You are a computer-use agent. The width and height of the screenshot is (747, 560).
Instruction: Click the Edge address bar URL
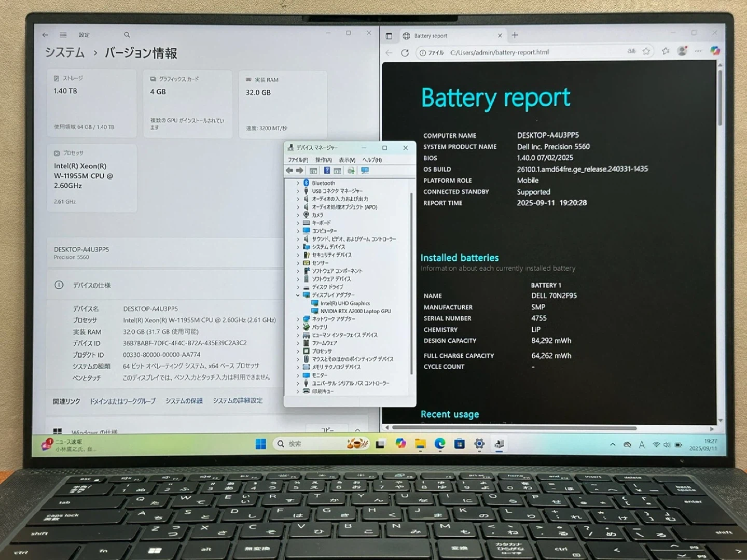click(500, 52)
